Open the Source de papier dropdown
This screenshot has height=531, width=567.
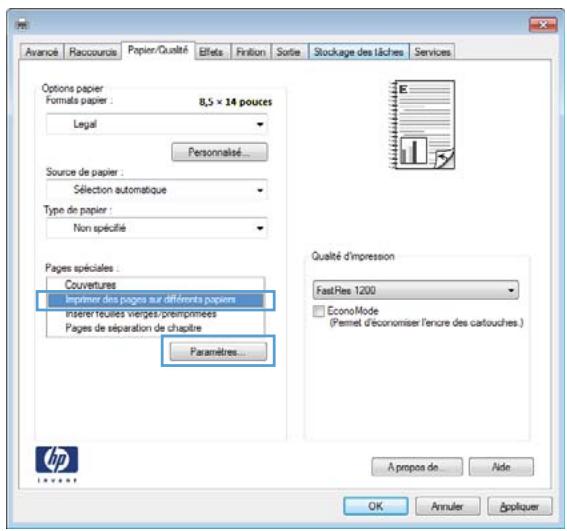157,190
